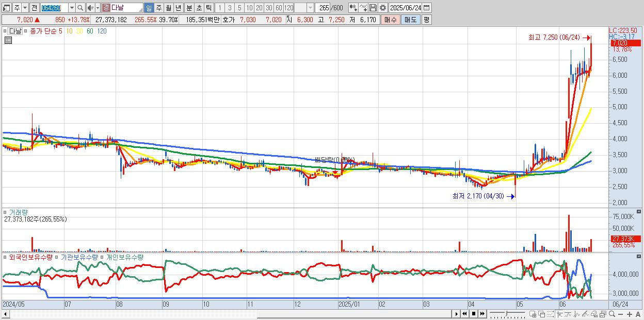Click the grid window layout icon in bottom toolbar
The height and width of the screenshot is (320, 644).
pos(533,314)
